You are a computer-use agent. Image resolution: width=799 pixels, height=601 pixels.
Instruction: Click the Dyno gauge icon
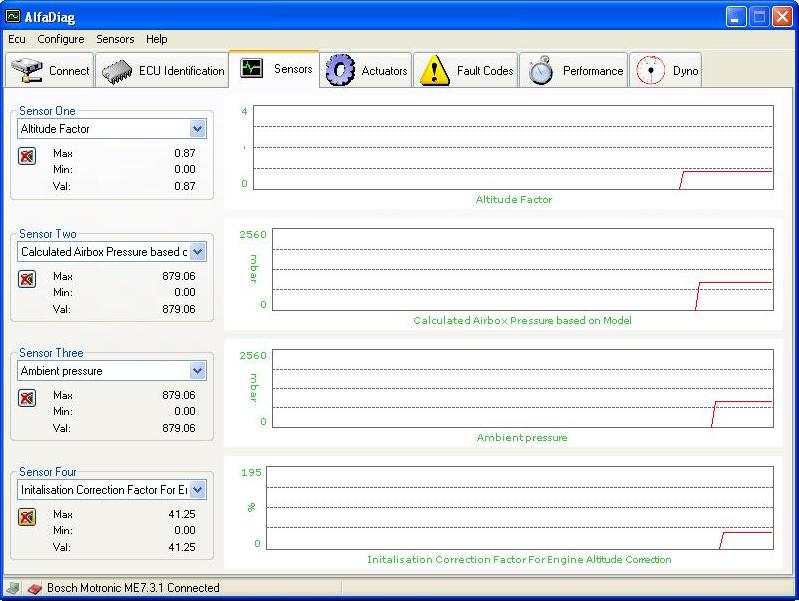tap(651, 71)
